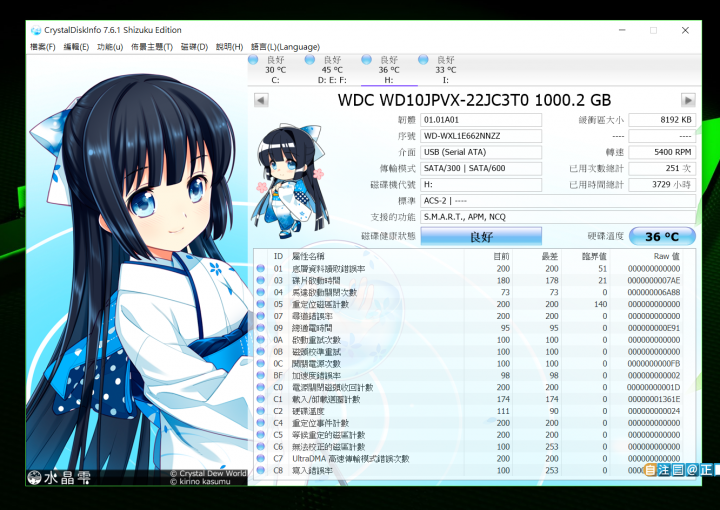
Task: Click the 36 °C disk temperature button
Action: point(662,236)
